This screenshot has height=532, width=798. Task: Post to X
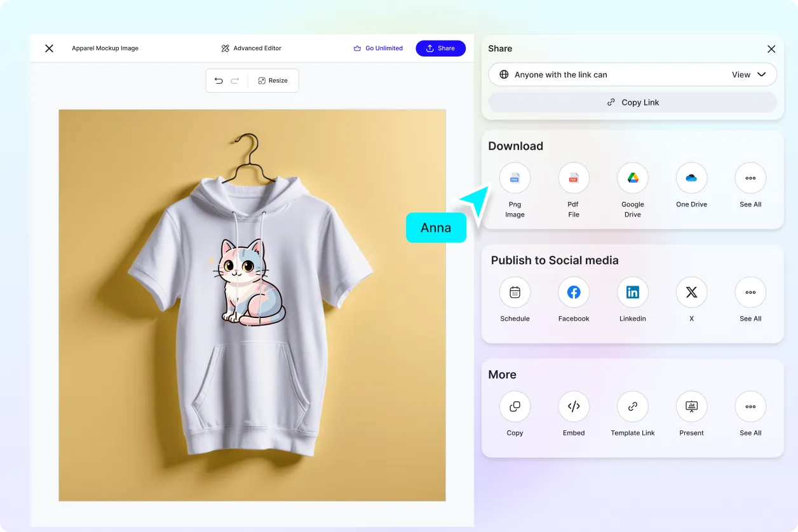tap(691, 292)
